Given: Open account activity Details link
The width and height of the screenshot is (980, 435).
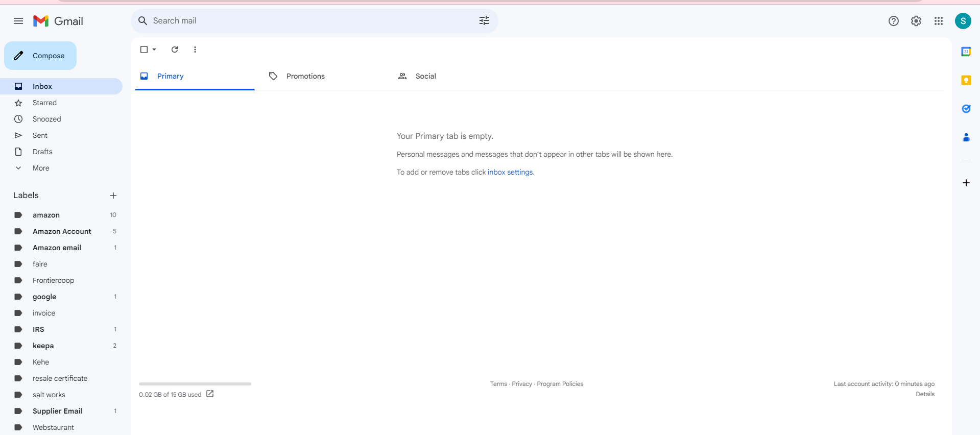Looking at the screenshot, I should pyautogui.click(x=925, y=394).
